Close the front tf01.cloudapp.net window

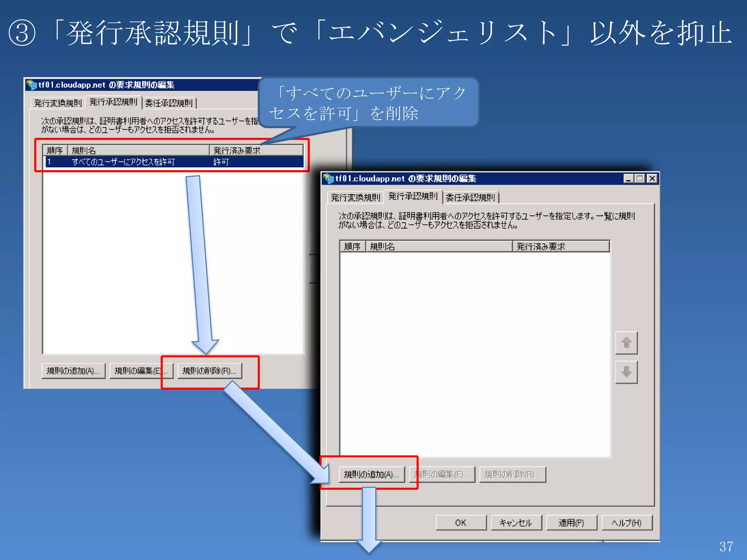tap(652, 178)
